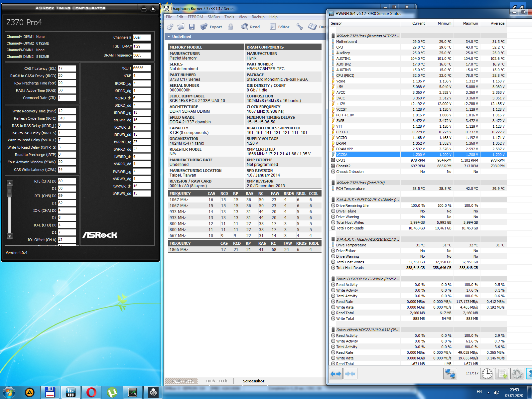Click Export in Thaiphoon Burner toolbar
Viewport: 532px width, 399px height.
211,27
